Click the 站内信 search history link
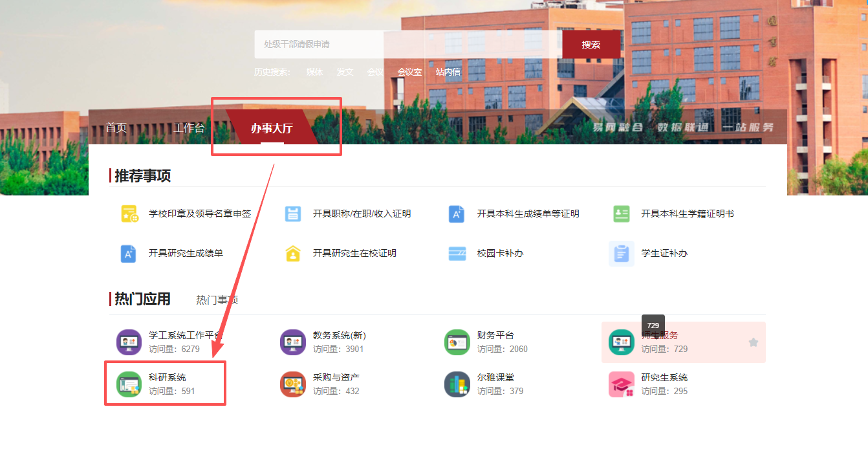868x453 pixels. pos(448,72)
